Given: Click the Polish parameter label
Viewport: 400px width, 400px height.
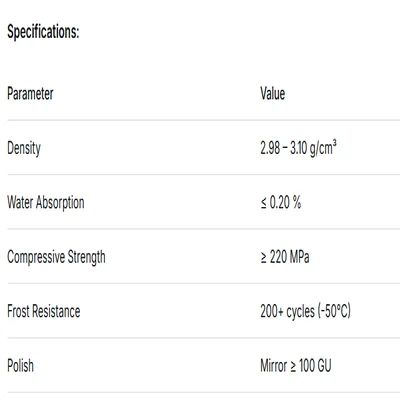Looking at the screenshot, I should [x=20, y=366].
